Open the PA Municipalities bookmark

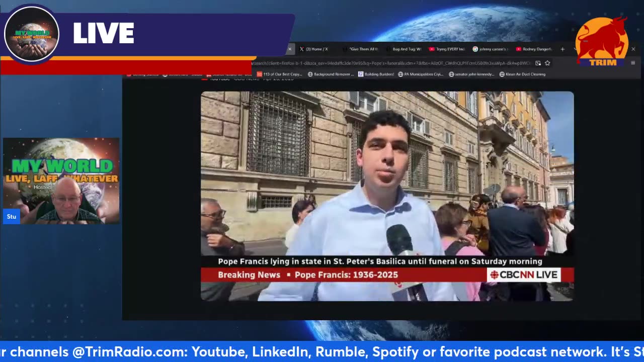(421, 74)
